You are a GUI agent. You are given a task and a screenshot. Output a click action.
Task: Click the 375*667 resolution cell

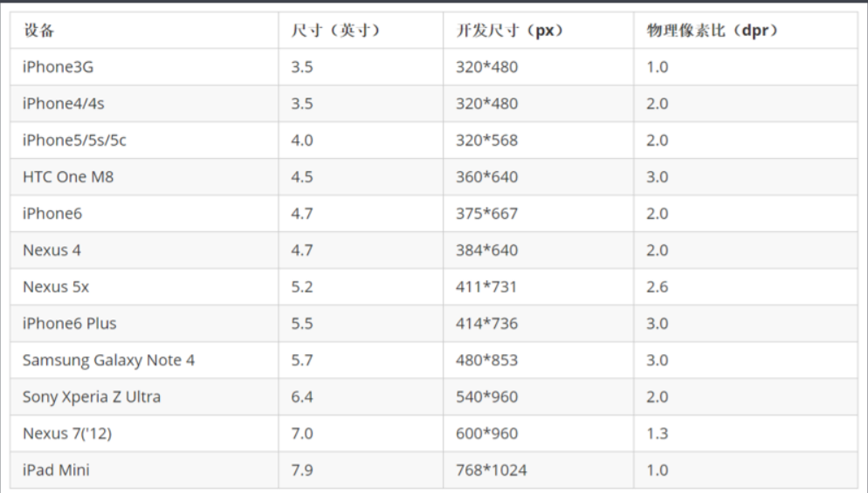(538, 214)
